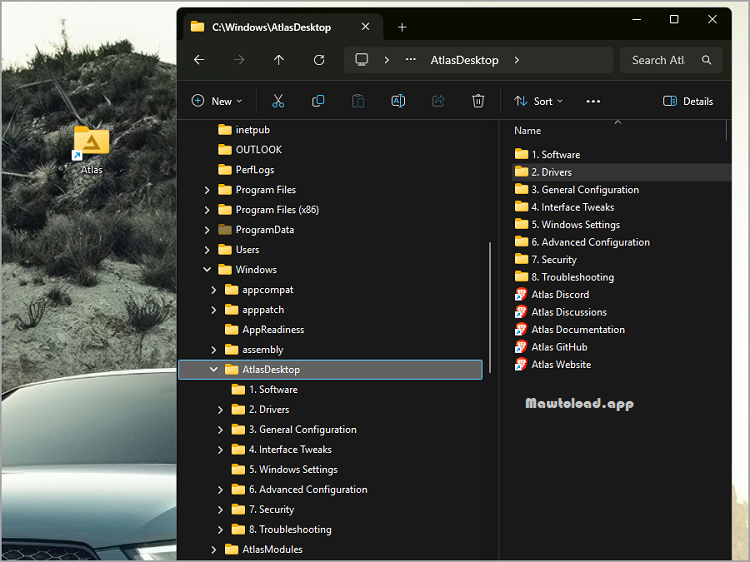
Task: Expand the Program Files (x86) node
Action: click(207, 210)
